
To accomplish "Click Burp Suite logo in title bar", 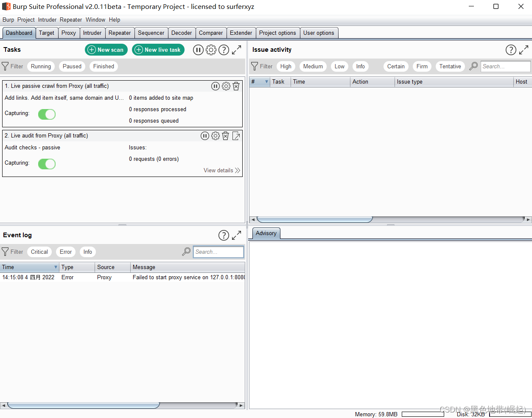I will [x=6, y=6].
